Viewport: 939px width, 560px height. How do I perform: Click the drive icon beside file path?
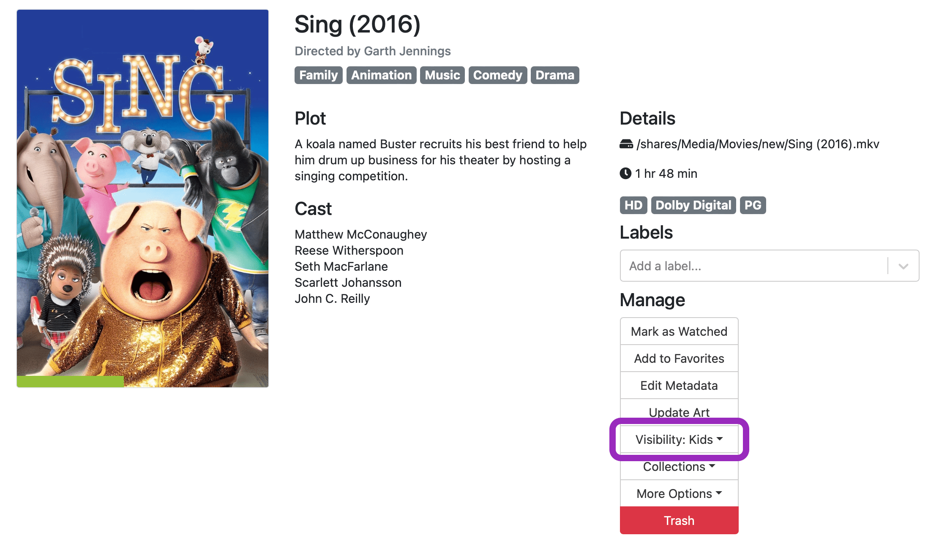tap(626, 144)
